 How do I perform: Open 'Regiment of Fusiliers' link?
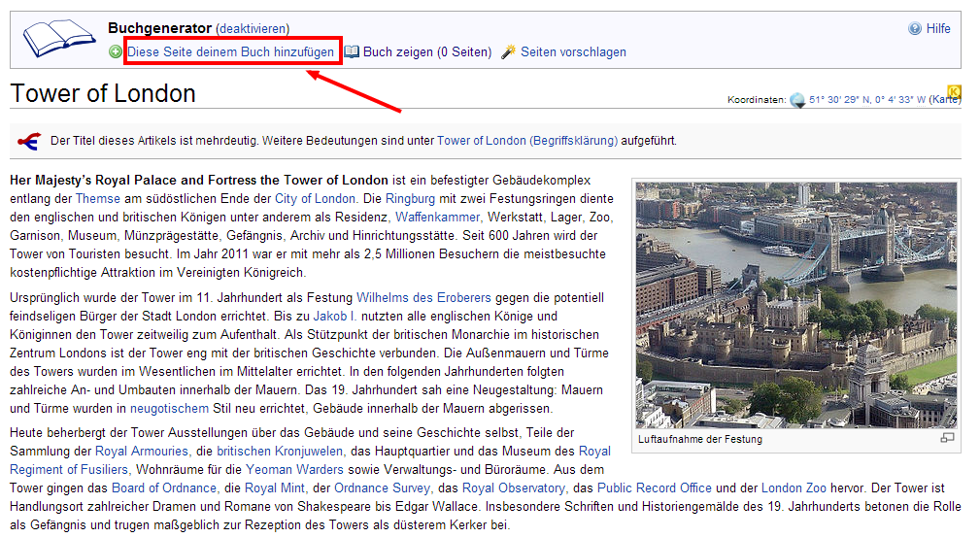tap(69, 469)
